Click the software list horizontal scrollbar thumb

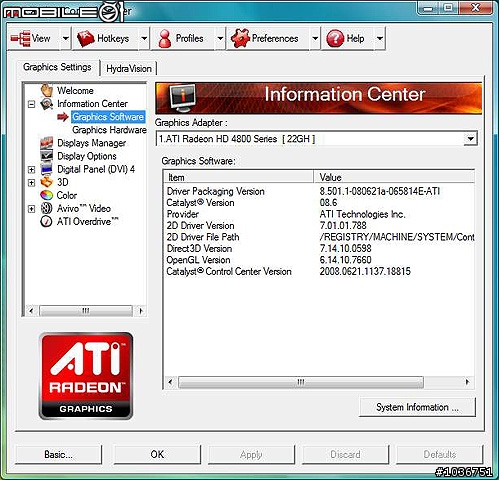pyautogui.click(x=301, y=382)
